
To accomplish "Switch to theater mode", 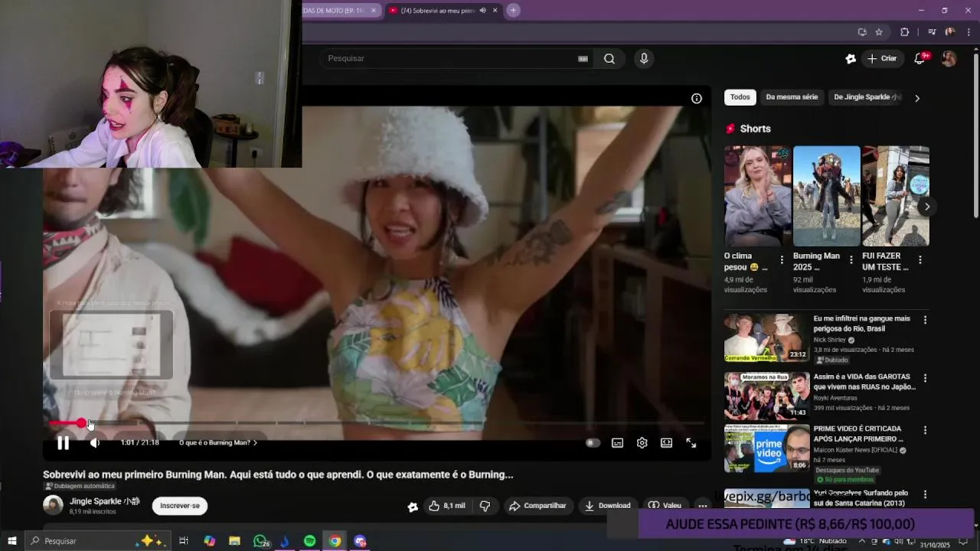I will [x=666, y=442].
